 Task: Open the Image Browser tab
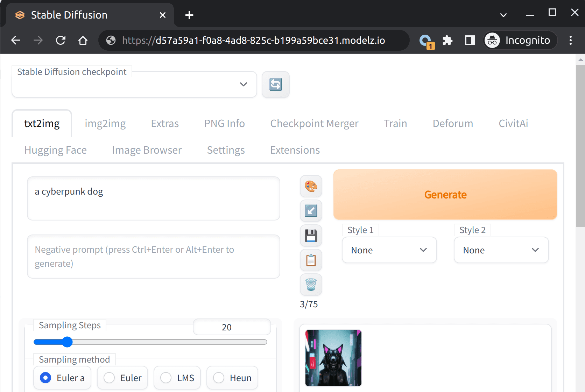147,150
